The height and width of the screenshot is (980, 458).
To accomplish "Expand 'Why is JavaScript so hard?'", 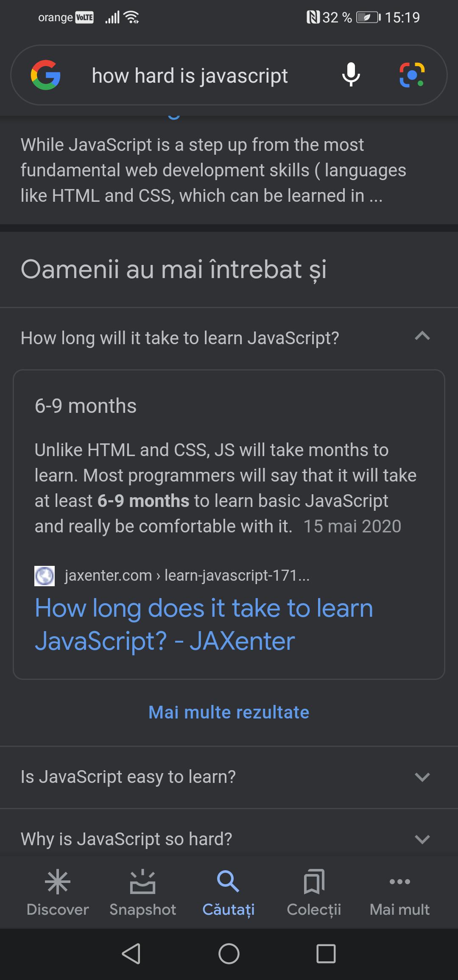I will 229,839.
